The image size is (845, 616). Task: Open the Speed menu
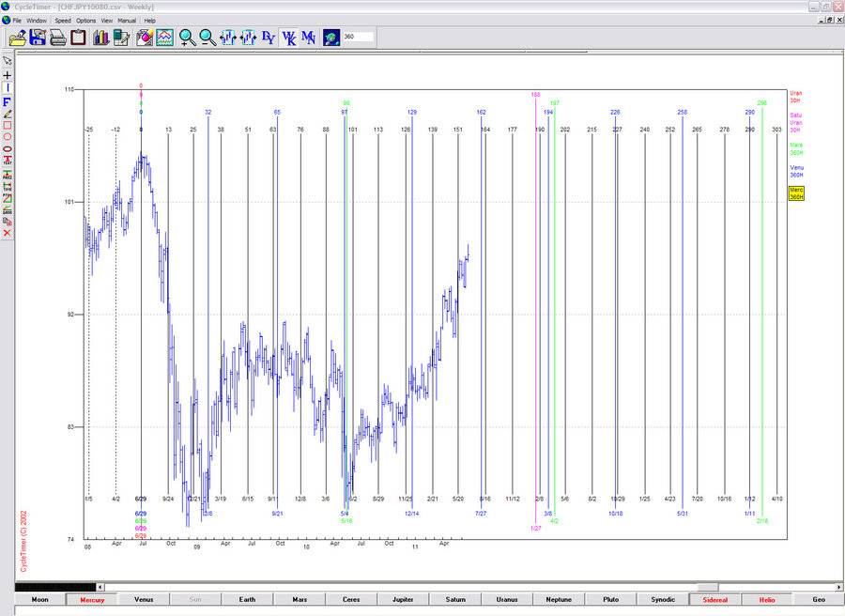(63, 20)
